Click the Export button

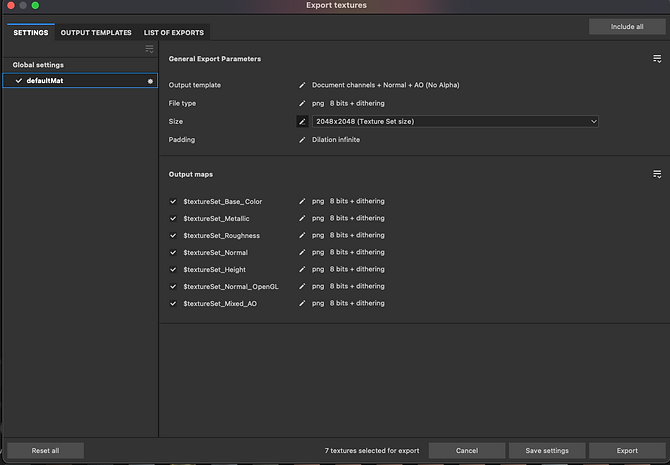click(627, 450)
